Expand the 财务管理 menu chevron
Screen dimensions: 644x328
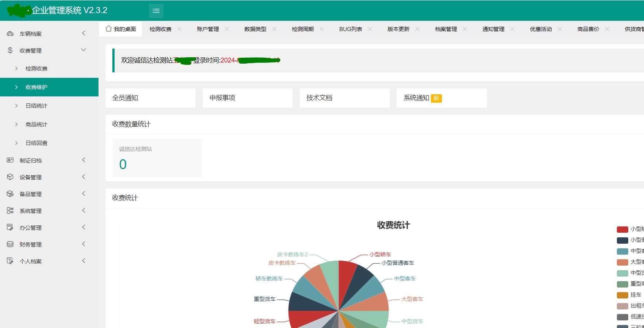[x=84, y=244]
